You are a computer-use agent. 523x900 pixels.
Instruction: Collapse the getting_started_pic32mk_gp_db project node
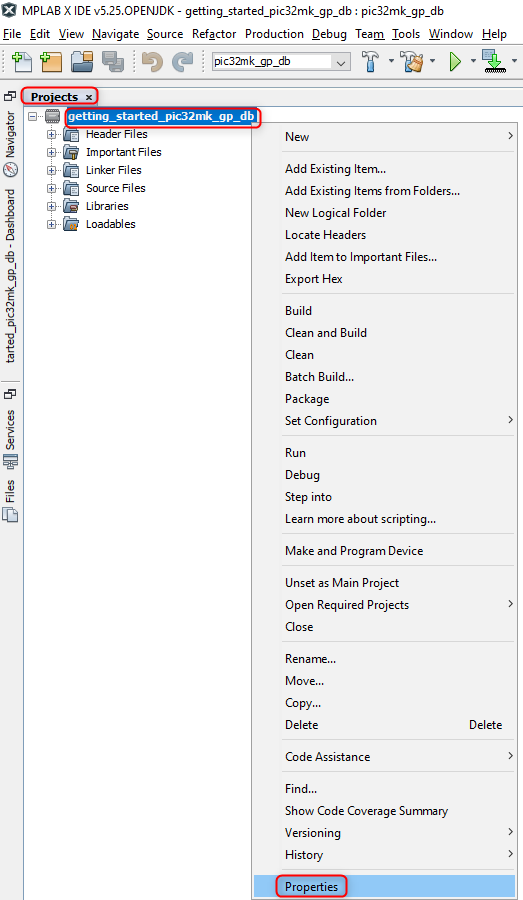(x=33, y=117)
